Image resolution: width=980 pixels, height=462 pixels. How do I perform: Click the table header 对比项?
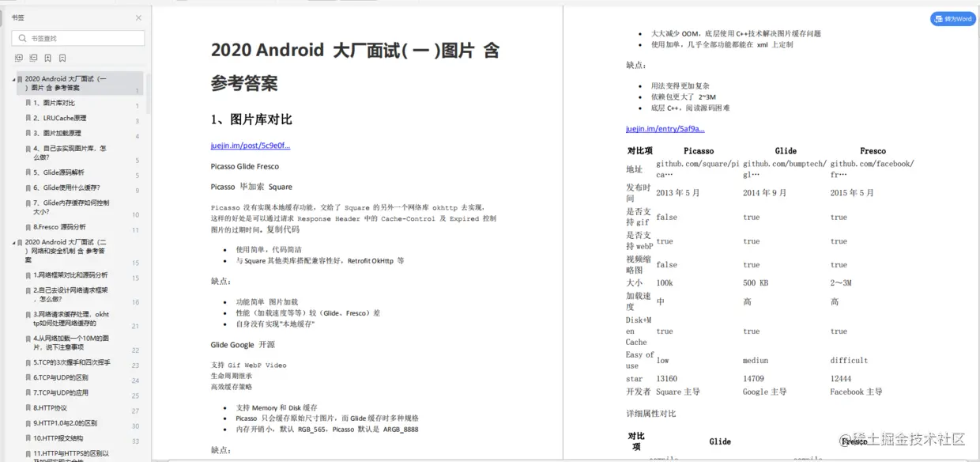639,150
